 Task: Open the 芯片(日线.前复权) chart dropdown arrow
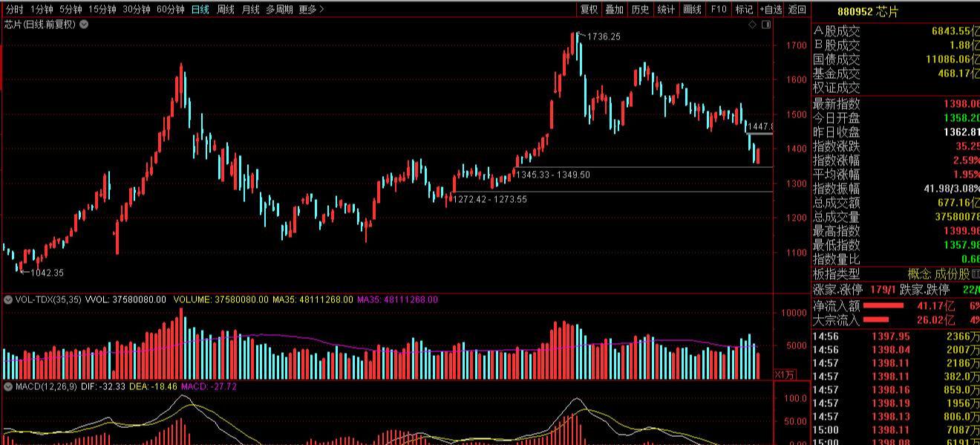click(84, 25)
